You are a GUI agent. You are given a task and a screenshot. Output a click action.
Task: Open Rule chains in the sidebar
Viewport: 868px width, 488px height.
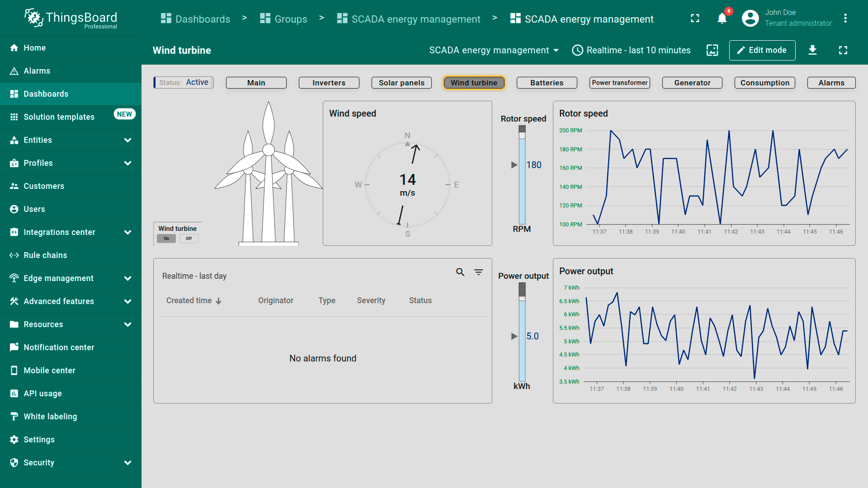click(45, 255)
